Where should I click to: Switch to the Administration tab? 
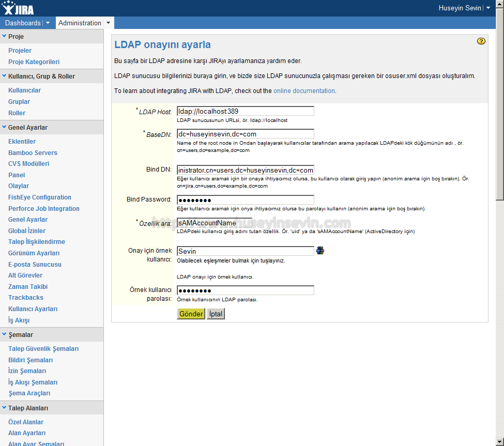coord(80,23)
